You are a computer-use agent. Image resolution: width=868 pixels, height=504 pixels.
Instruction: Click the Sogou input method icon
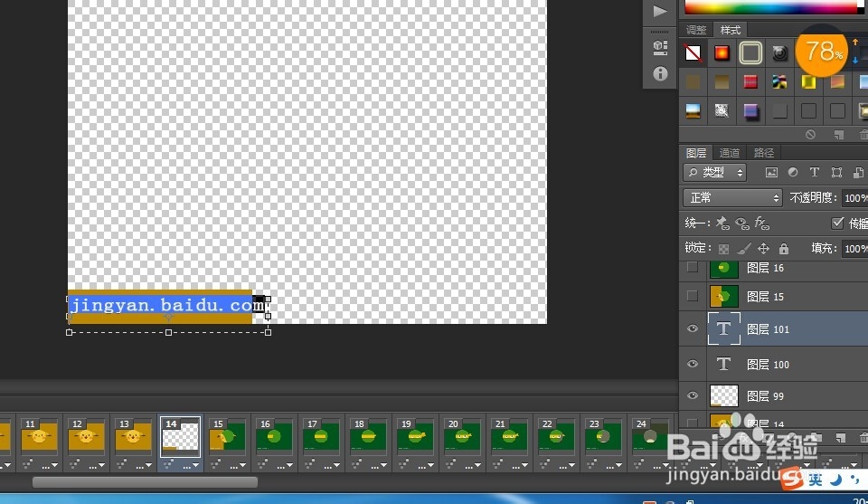tap(792, 479)
